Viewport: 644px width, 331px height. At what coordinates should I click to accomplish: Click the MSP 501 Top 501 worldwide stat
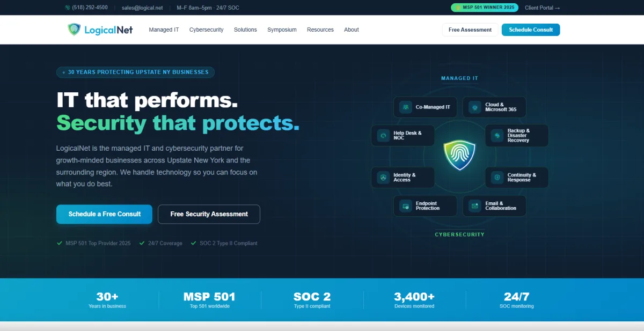coord(209,300)
